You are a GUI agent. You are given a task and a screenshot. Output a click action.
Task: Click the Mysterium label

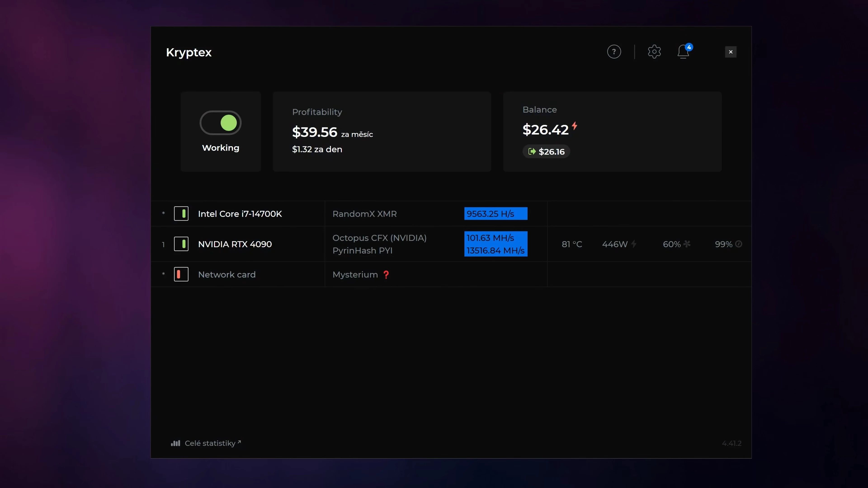355,274
